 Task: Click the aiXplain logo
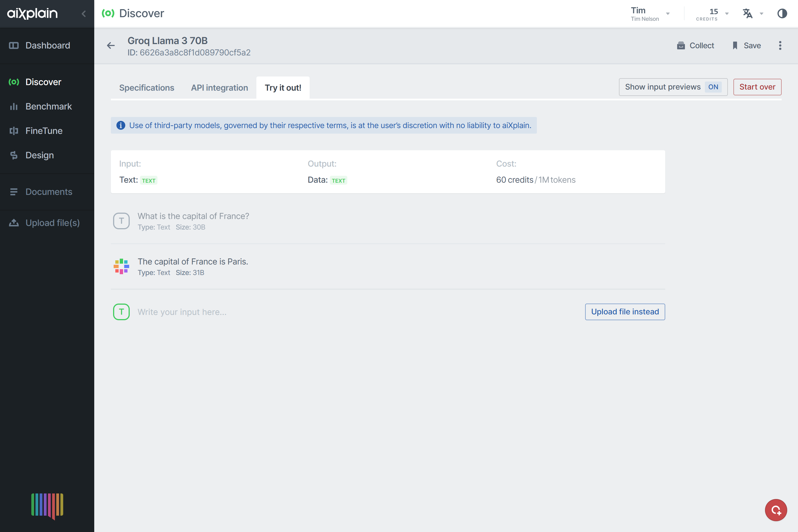tap(32, 13)
